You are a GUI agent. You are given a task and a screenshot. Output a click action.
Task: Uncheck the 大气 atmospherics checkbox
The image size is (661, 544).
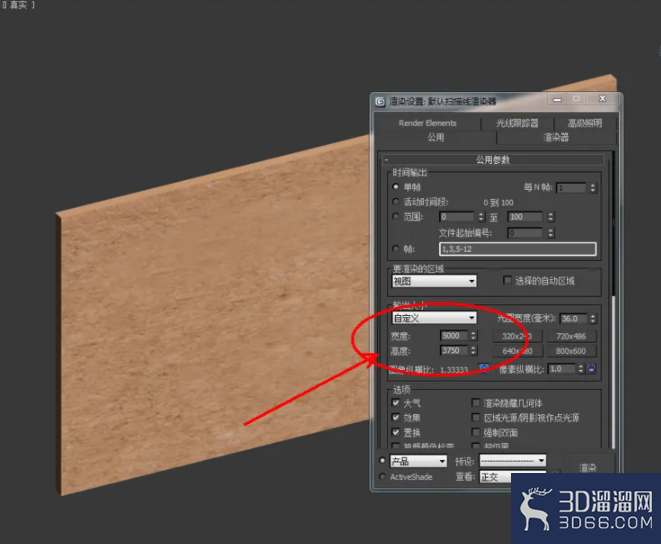pyautogui.click(x=395, y=403)
